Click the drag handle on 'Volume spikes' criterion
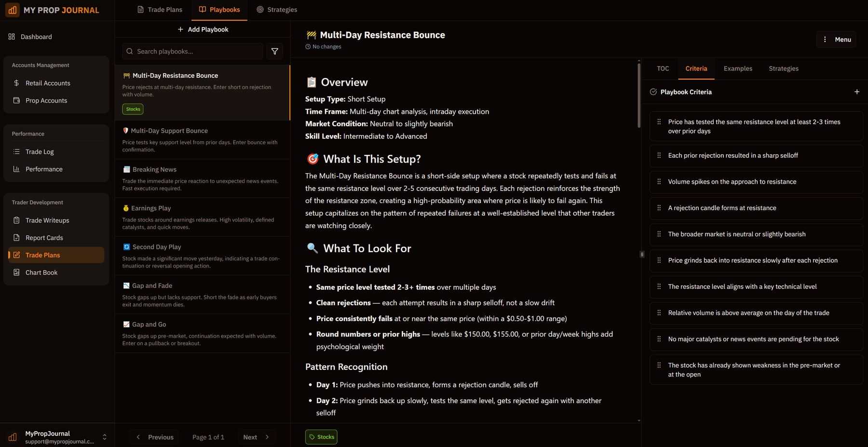The height and width of the screenshot is (447, 868). [659, 182]
